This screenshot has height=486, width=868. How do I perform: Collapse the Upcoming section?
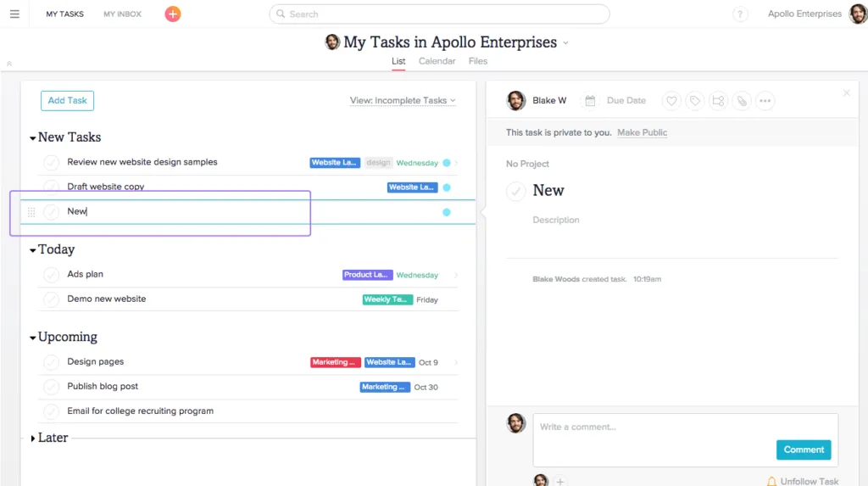tap(33, 338)
